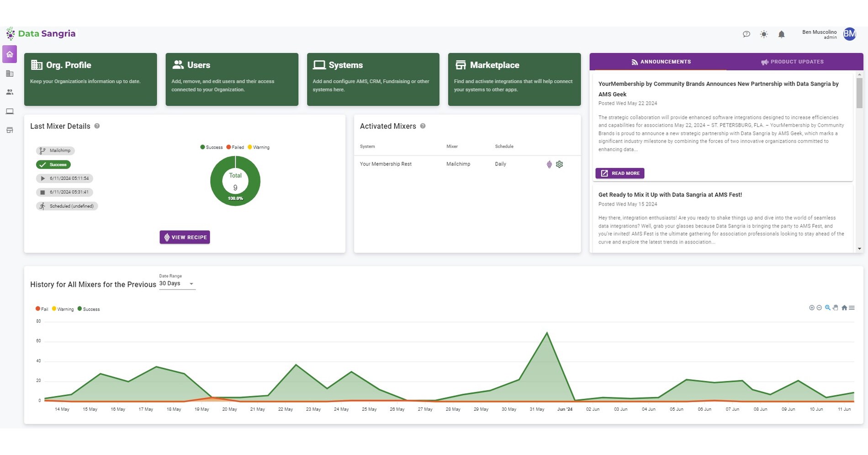Click View Recipe in Last Mixer Details

pos(185,237)
